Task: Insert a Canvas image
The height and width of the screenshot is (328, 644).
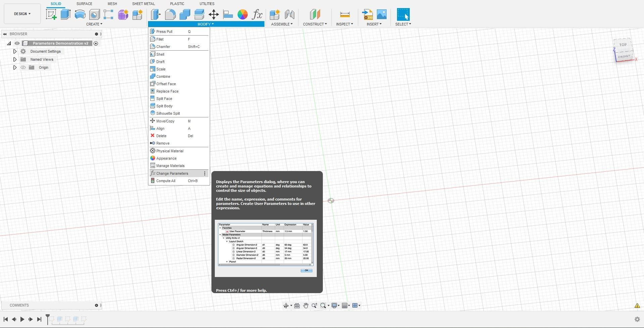Action: pos(382,14)
